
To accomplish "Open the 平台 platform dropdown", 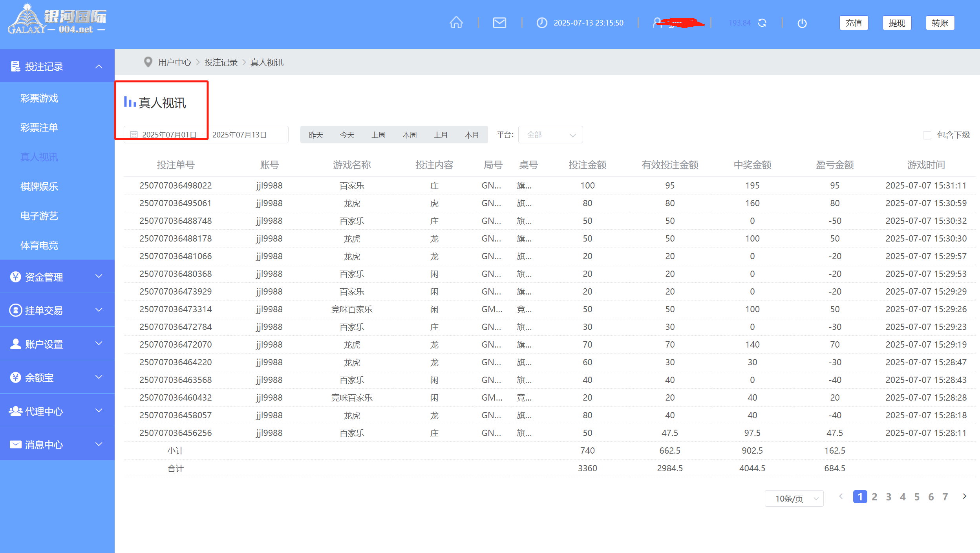I will pyautogui.click(x=550, y=135).
